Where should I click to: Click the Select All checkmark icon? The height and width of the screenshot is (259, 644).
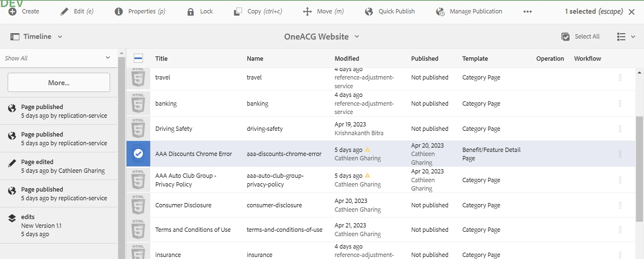click(566, 37)
